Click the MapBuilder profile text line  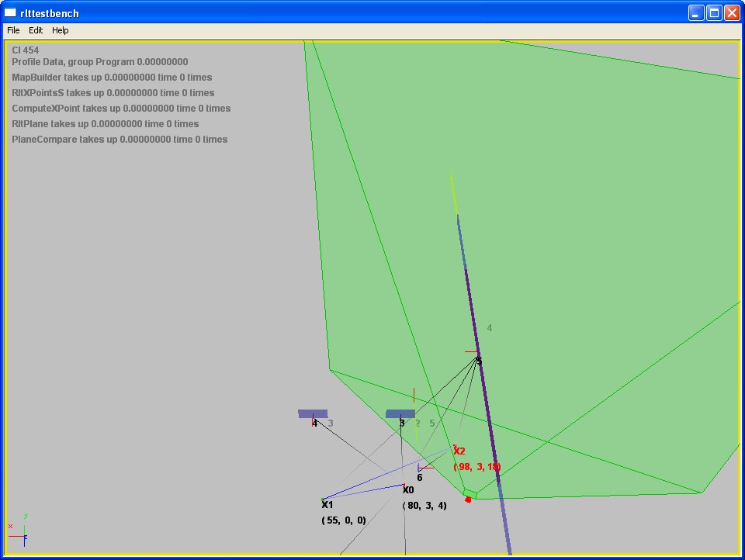point(112,78)
